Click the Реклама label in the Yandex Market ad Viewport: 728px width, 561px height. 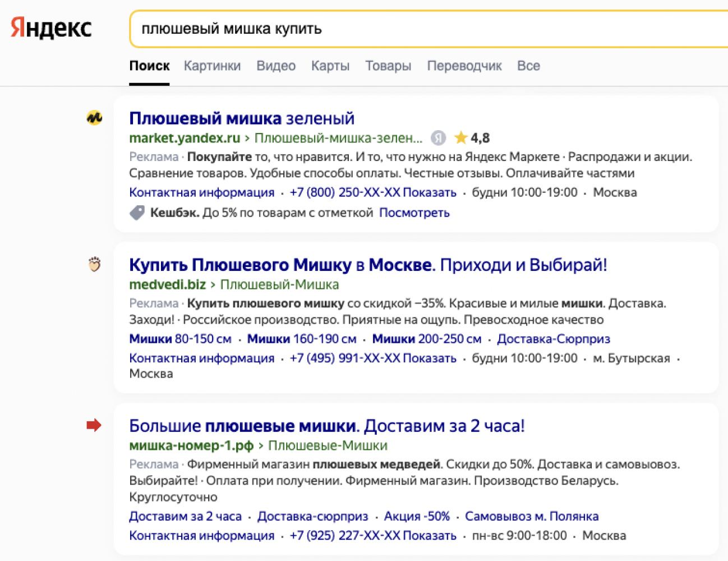(x=154, y=157)
